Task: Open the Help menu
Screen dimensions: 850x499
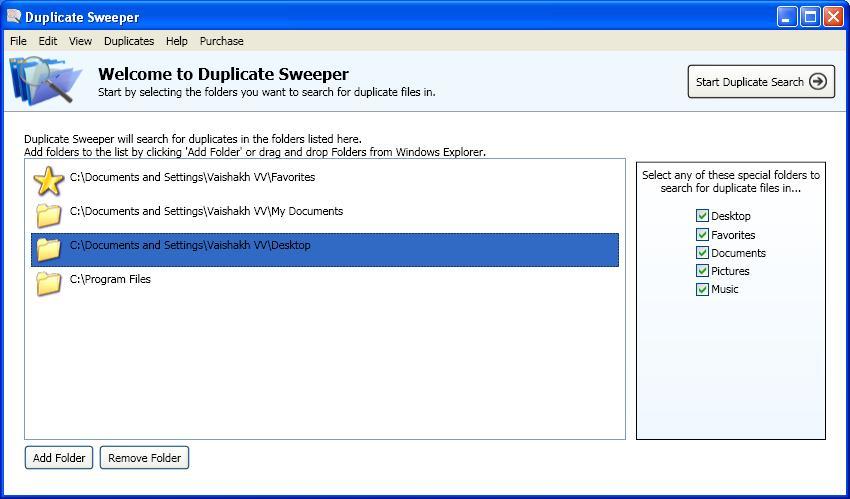Action: coord(177,41)
